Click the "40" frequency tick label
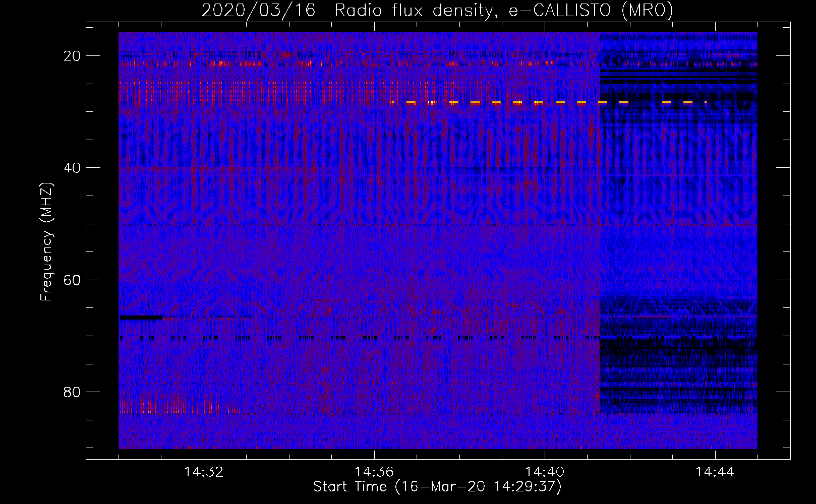Viewport: 816px width, 504px height. coord(72,168)
